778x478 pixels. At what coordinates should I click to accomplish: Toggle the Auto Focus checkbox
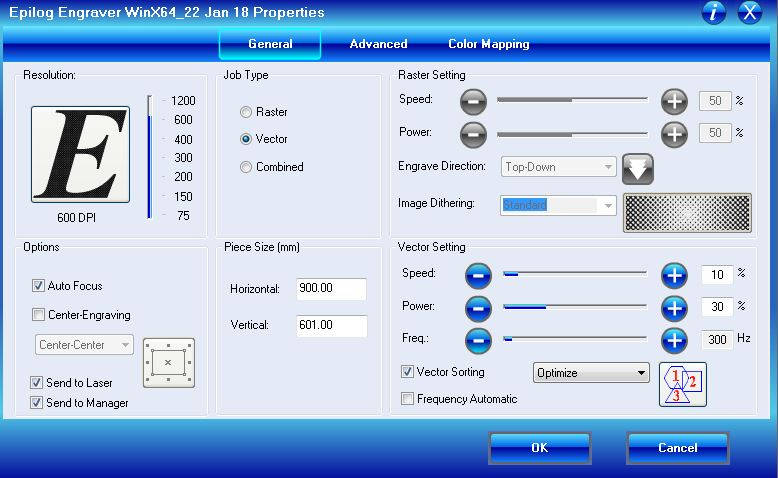coord(38,285)
